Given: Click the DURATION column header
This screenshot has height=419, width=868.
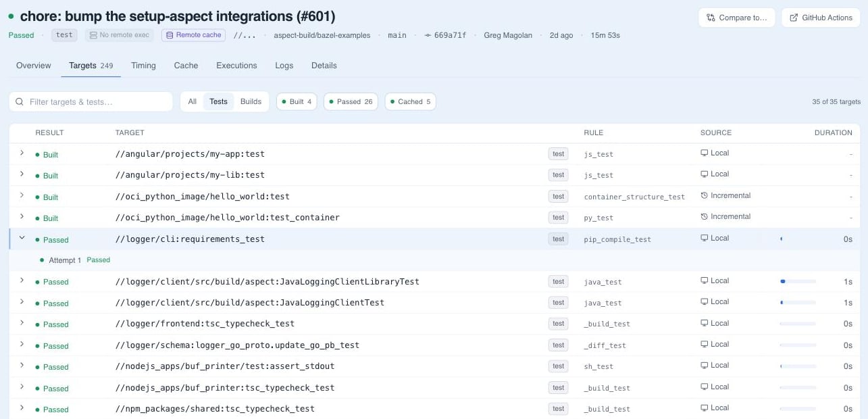Looking at the screenshot, I should coord(833,132).
